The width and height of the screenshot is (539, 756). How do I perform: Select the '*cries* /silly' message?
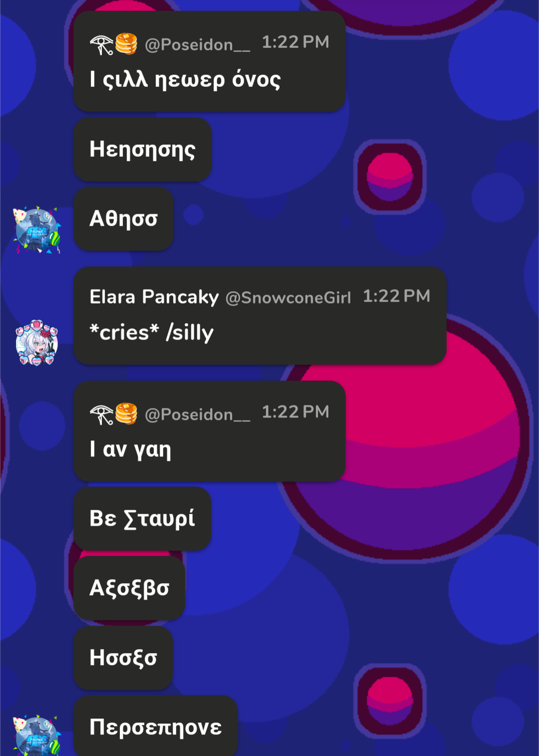coord(152,332)
